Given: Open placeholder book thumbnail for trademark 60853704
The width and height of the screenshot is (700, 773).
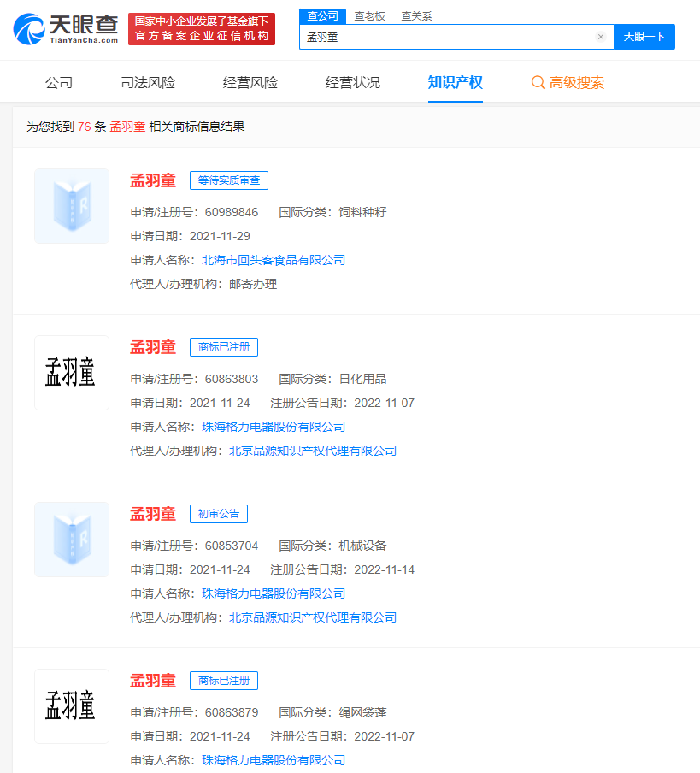Looking at the screenshot, I should (x=72, y=540).
